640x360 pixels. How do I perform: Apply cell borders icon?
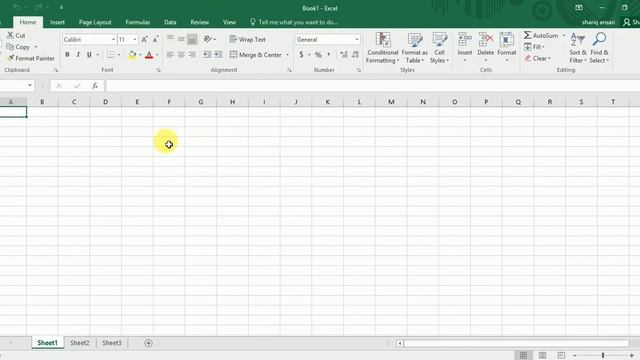(x=111, y=55)
